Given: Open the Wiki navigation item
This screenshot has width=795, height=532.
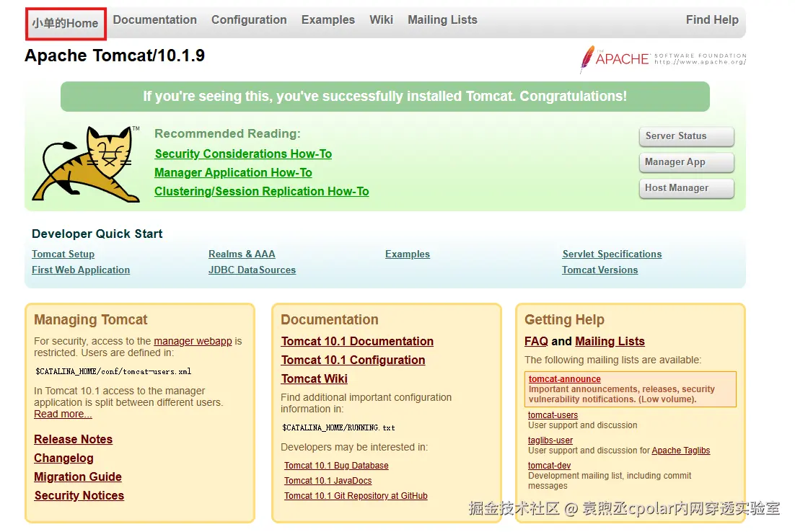Looking at the screenshot, I should pyautogui.click(x=382, y=19).
